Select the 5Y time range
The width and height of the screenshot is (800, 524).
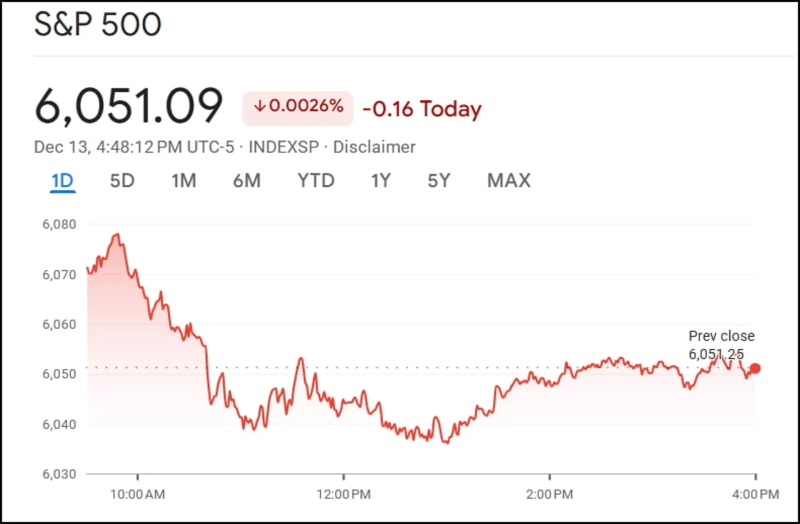tap(439, 181)
